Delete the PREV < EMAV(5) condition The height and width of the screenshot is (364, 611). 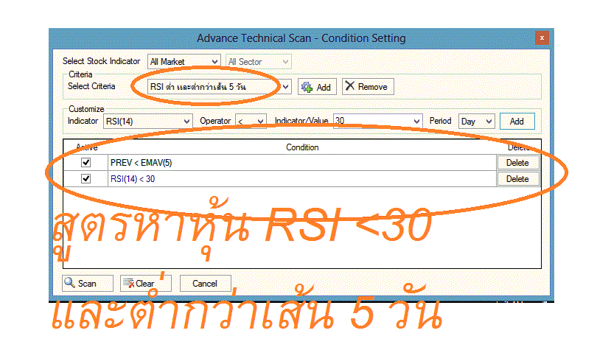click(517, 163)
